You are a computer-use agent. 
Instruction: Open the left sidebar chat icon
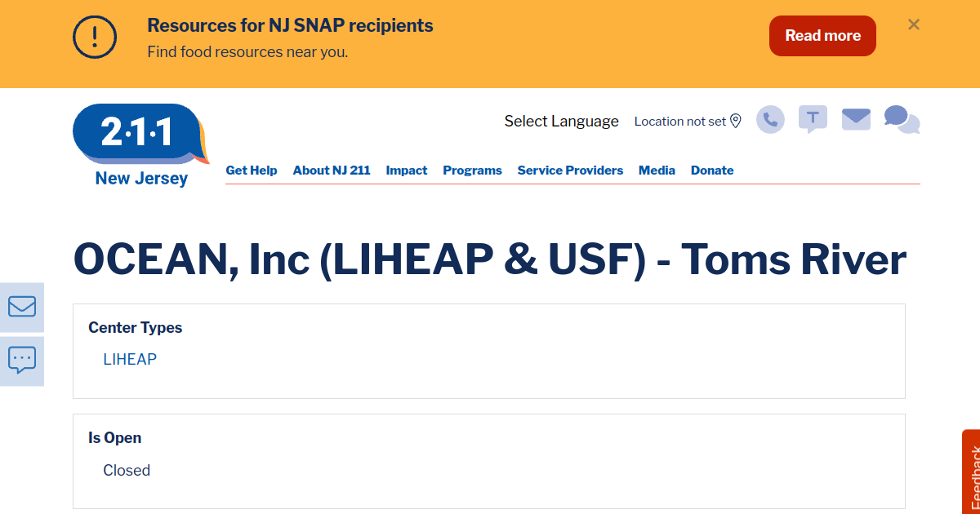click(22, 360)
